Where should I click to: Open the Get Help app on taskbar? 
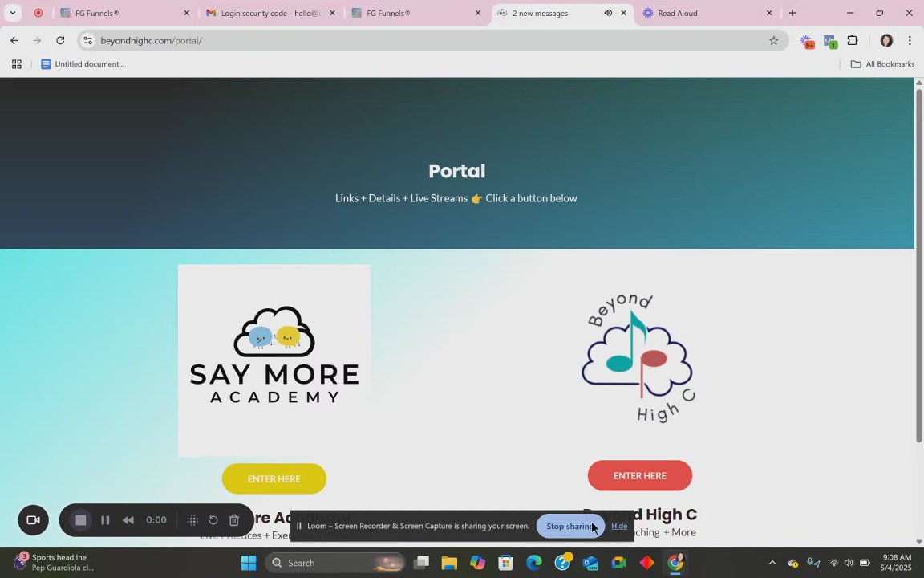click(563, 563)
